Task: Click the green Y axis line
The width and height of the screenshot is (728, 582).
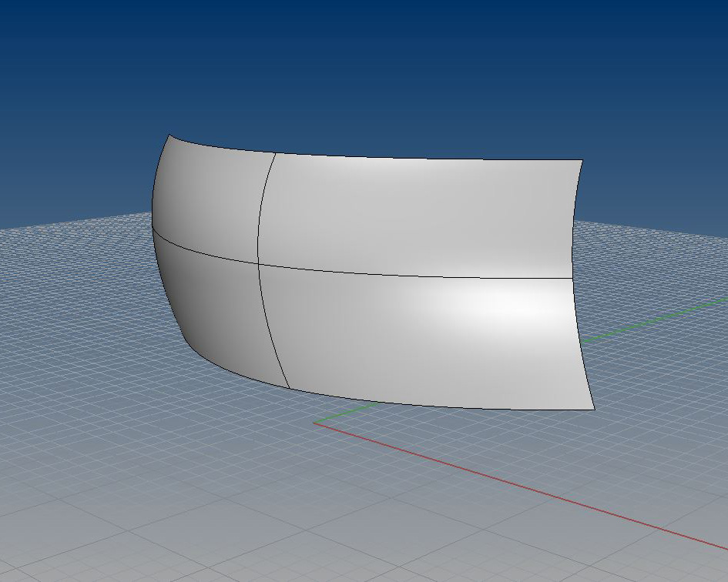Action: click(655, 318)
